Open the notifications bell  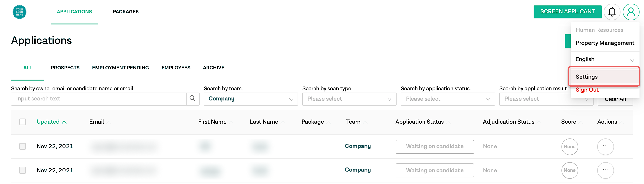coord(612,12)
